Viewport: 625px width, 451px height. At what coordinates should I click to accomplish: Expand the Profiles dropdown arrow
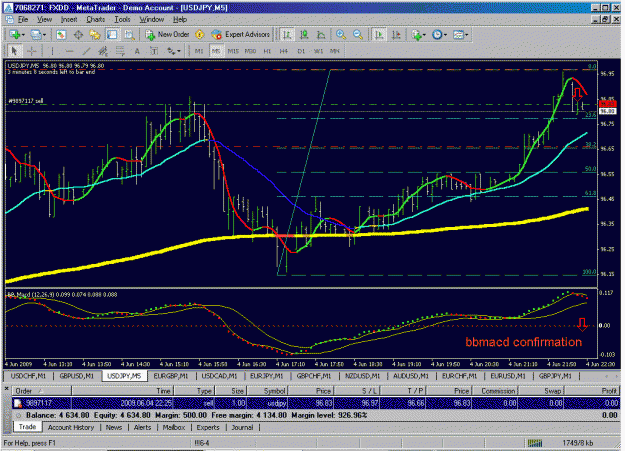(x=44, y=35)
